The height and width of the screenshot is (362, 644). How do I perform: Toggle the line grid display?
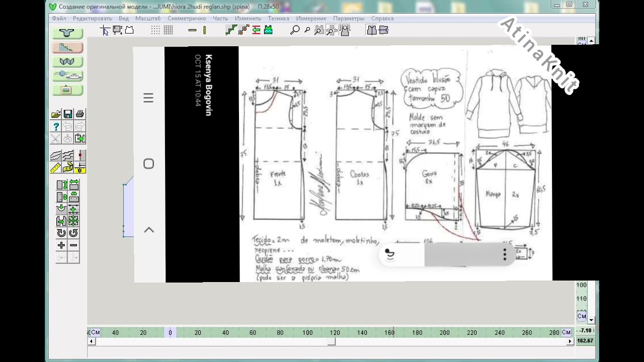point(168,31)
